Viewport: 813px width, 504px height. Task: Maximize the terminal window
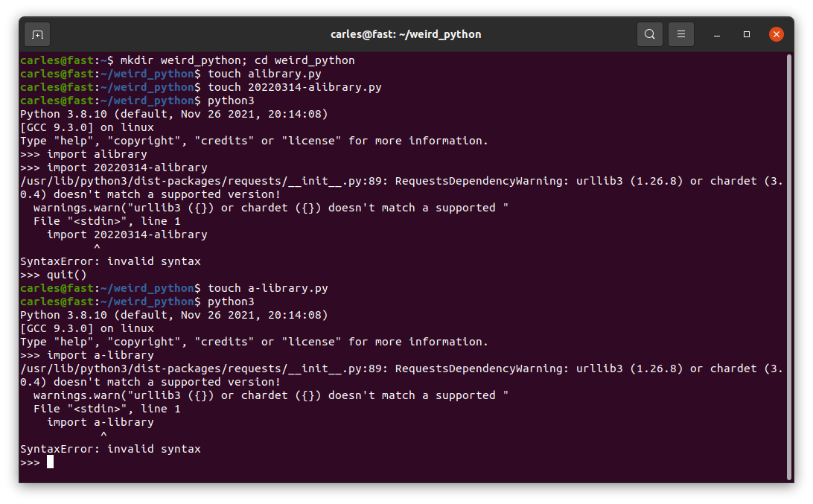pyautogui.click(x=747, y=35)
